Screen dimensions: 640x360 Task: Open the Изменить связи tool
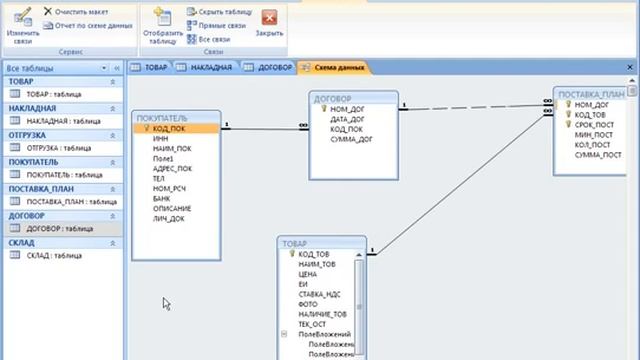coord(23,27)
